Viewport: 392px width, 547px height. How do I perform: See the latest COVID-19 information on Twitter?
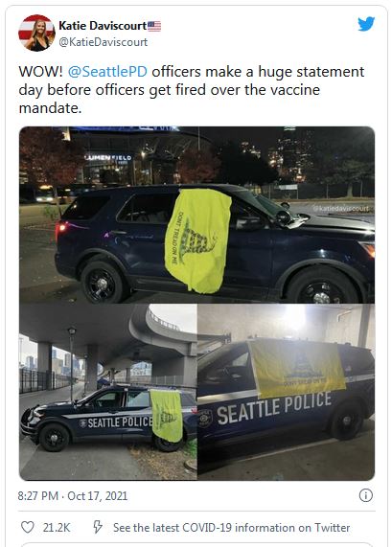click(x=231, y=528)
